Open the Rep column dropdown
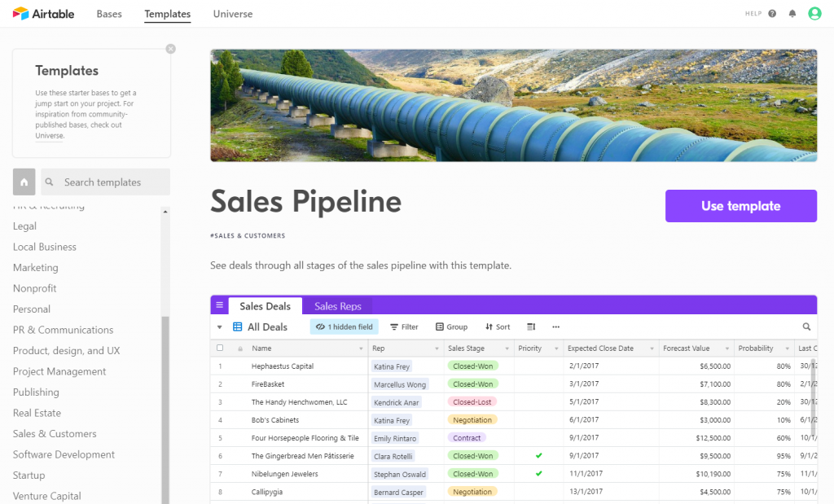The height and width of the screenshot is (504, 834). 437,348
